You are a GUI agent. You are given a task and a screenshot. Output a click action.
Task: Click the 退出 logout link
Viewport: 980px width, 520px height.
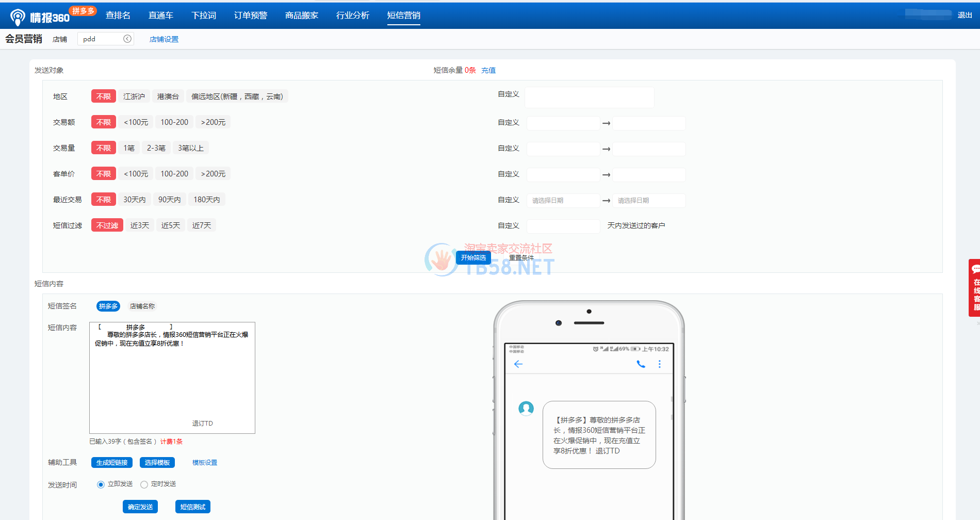click(x=965, y=15)
